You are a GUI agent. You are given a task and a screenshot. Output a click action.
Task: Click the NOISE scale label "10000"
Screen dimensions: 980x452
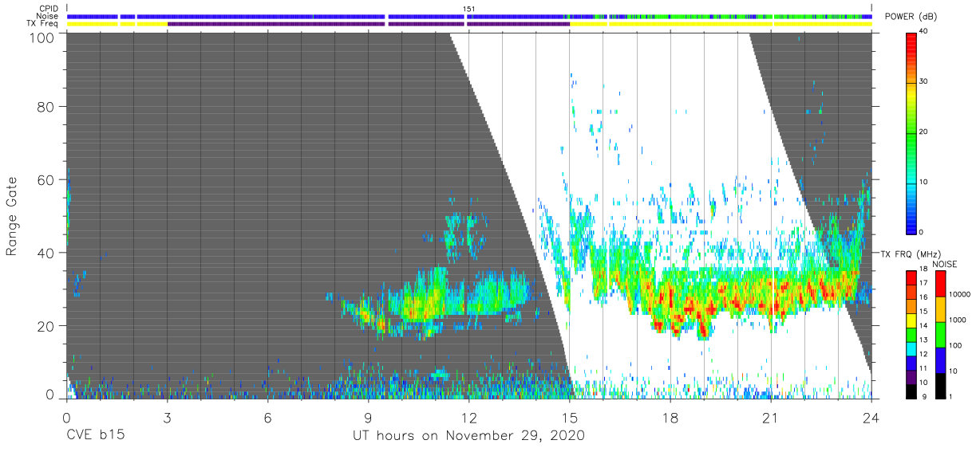point(961,295)
